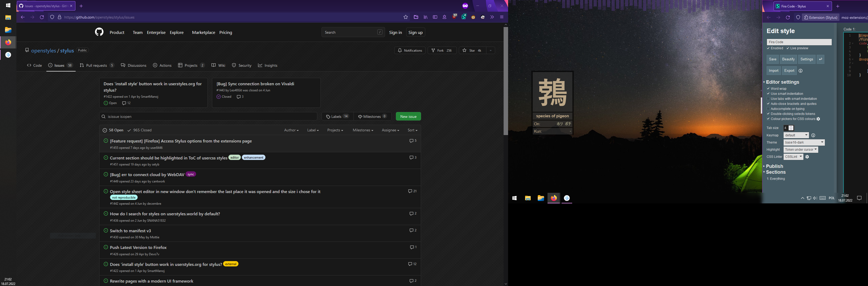The height and width of the screenshot is (286, 868).
Task: Expand the Author filter dropdown
Action: [291, 130]
